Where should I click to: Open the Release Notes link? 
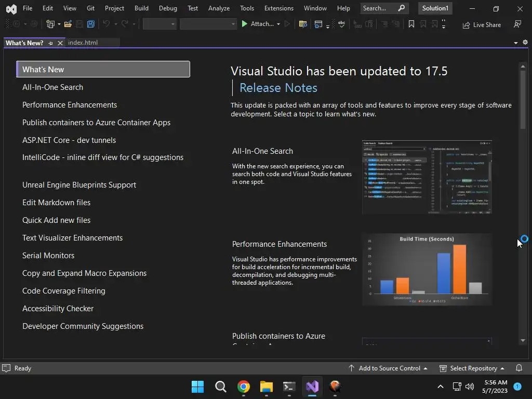tap(278, 88)
